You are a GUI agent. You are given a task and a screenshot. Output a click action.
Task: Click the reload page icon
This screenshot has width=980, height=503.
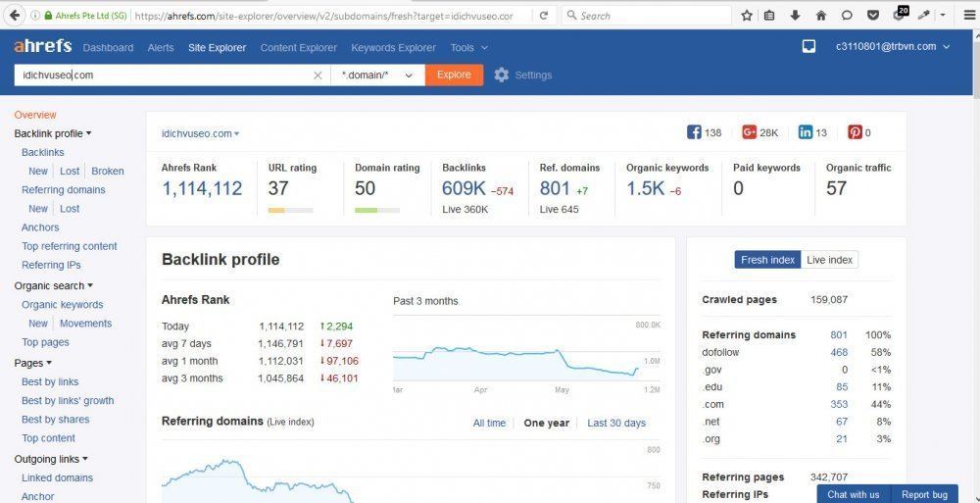click(544, 16)
